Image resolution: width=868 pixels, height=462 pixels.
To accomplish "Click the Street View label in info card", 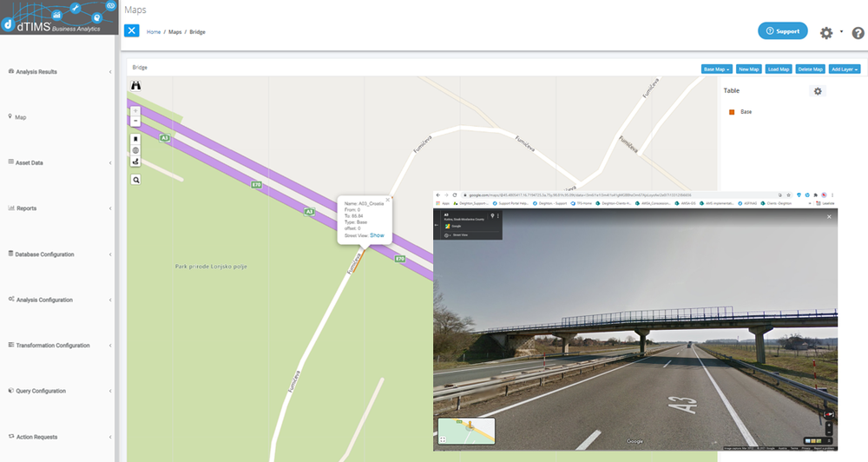I will (x=460, y=234).
